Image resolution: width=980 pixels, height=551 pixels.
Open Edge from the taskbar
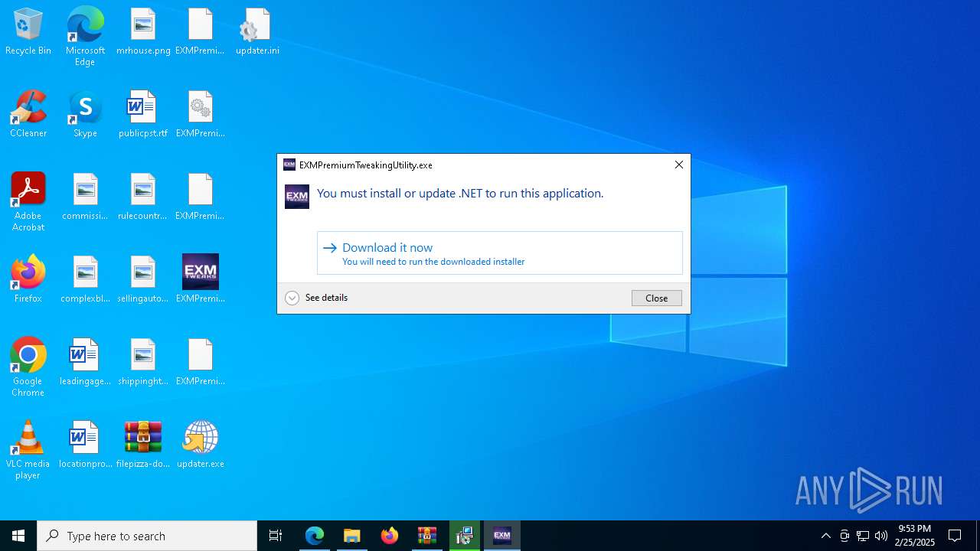click(315, 536)
